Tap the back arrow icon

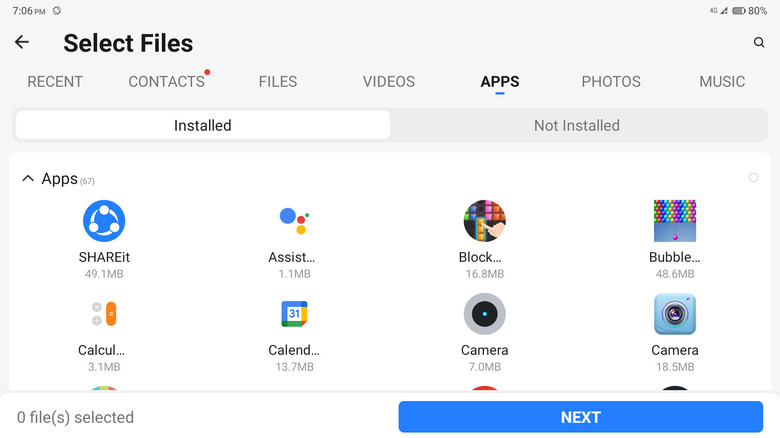click(22, 42)
